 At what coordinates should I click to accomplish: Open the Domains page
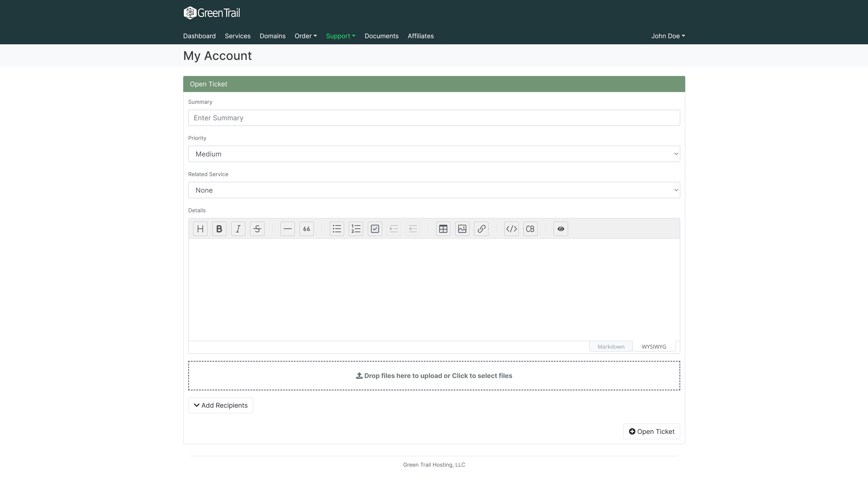272,36
